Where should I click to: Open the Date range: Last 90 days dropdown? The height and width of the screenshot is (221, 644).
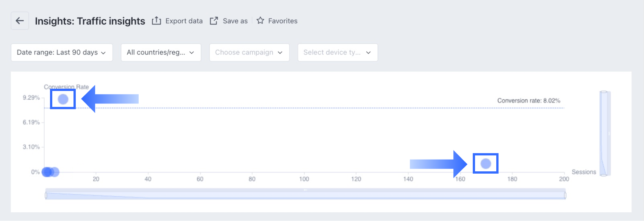click(x=62, y=52)
